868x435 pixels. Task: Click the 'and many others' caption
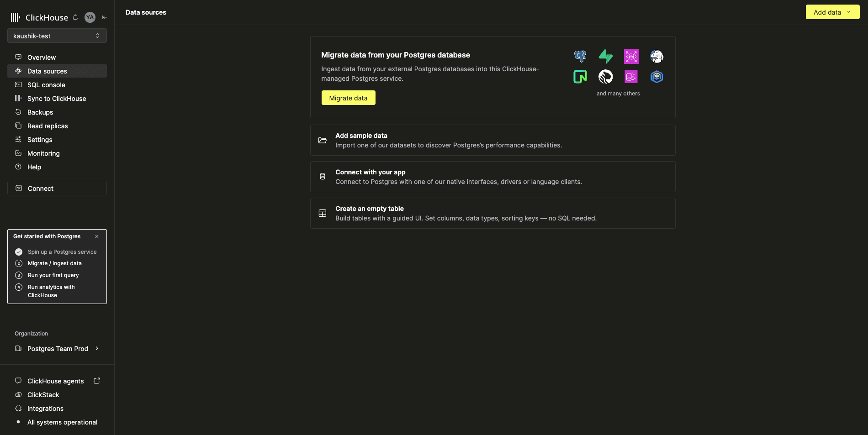(618, 94)
